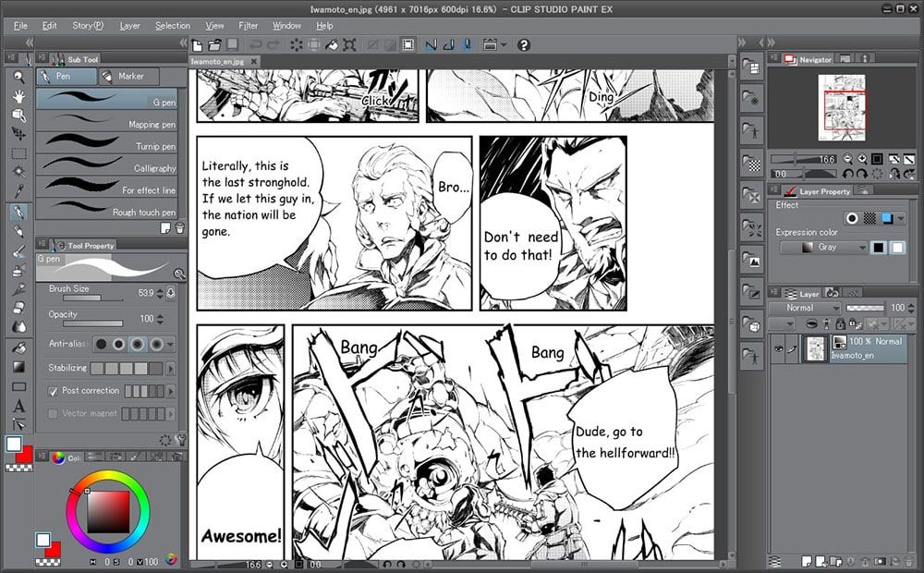Open the Effect options dropdown arrow
Viewport: 924px width, 573px height.
point(900,219)
